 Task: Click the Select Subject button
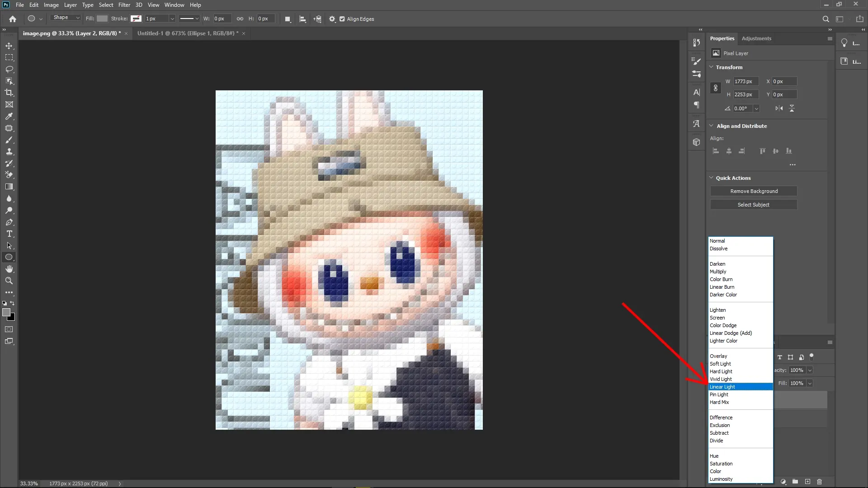point(754,204)
